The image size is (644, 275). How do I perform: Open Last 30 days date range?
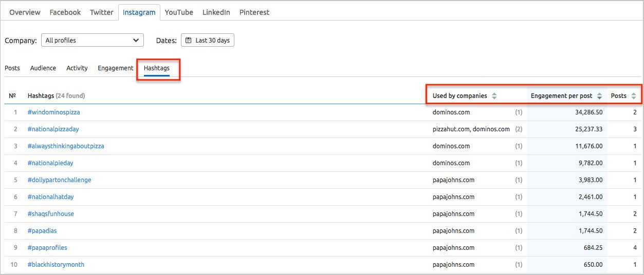208,41
